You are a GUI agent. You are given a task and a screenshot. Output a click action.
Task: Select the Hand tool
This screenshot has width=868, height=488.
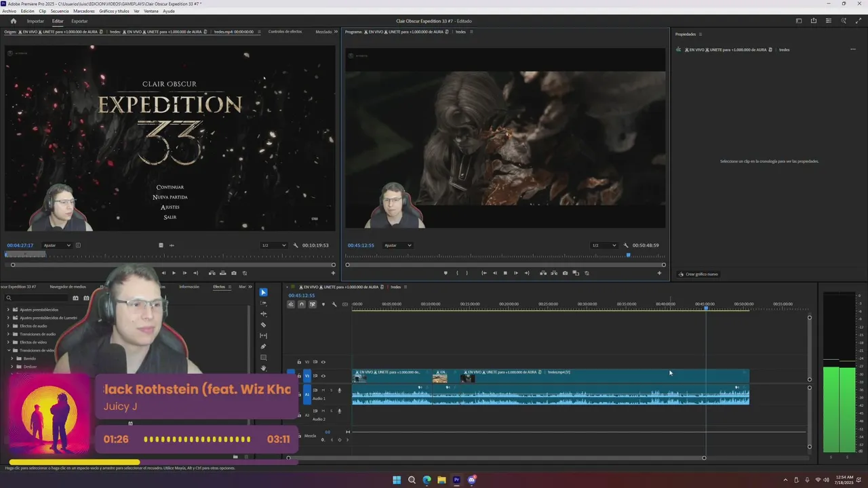[263, 368]
